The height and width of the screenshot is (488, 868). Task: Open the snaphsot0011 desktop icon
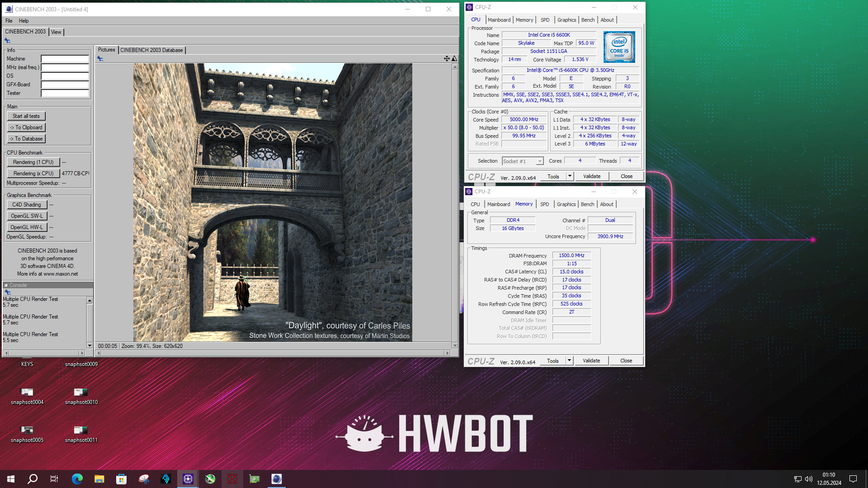point(81,434)
